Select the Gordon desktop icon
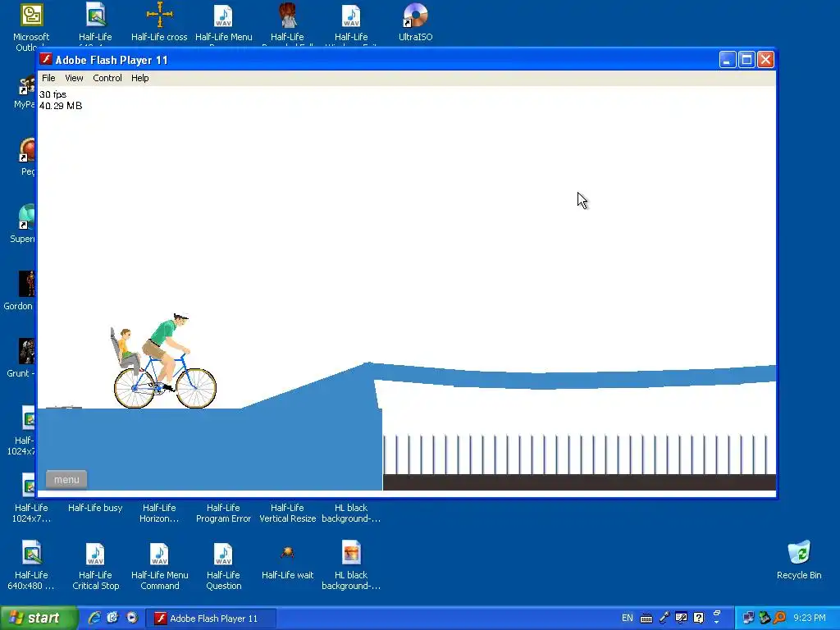Image resolution: width=840 pixels, height=630 pixels. (x=26, y=283)
